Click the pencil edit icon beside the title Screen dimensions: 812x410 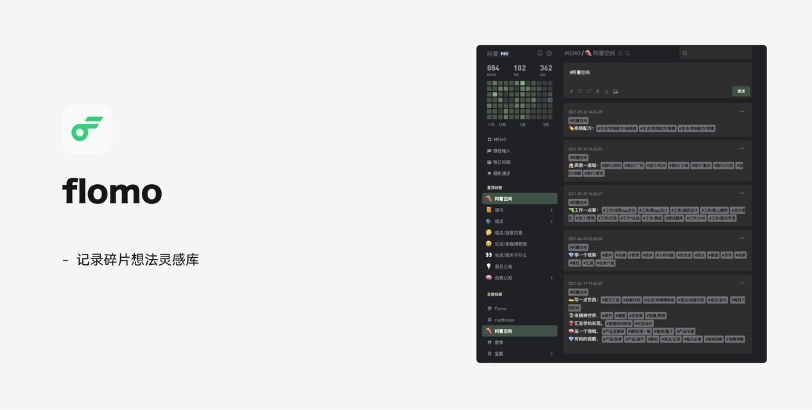(x=621, y=53)
